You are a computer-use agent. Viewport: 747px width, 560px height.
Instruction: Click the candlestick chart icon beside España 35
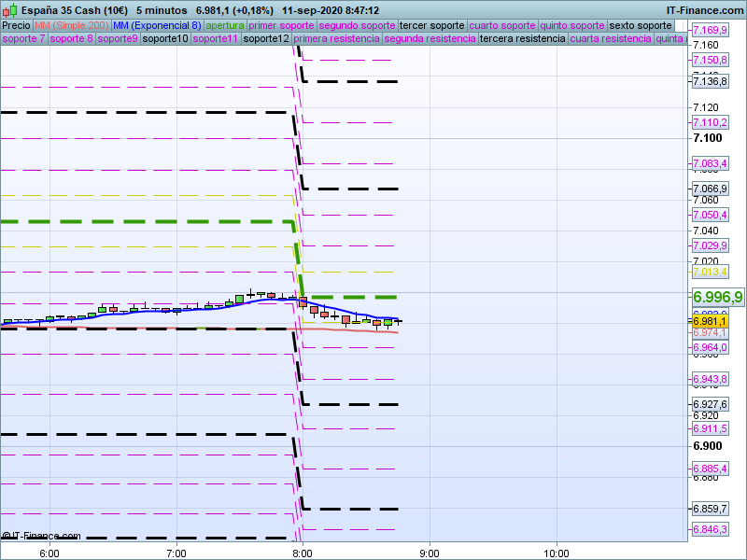pyautogui.click(x=8, y=9)
